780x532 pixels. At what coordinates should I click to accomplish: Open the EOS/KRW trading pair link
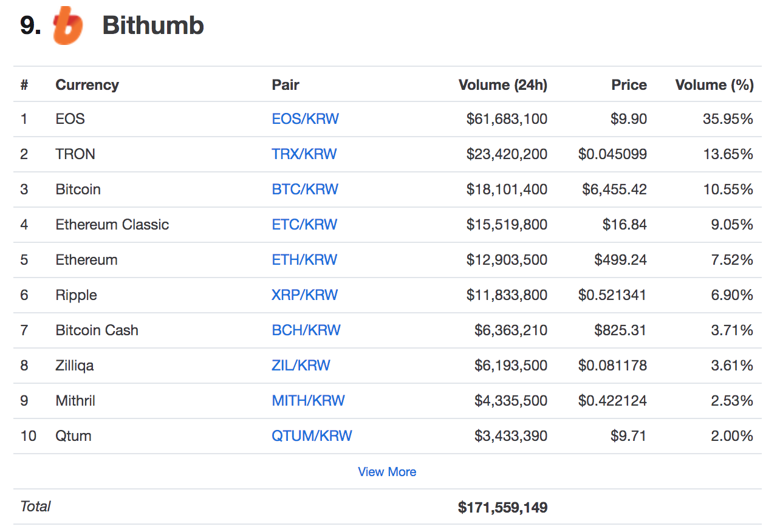coord(305,119)
